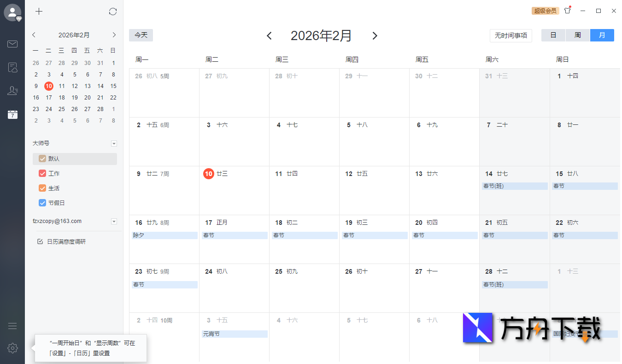
Task: Create a new event with the plus icon
Action: [39, 12]
